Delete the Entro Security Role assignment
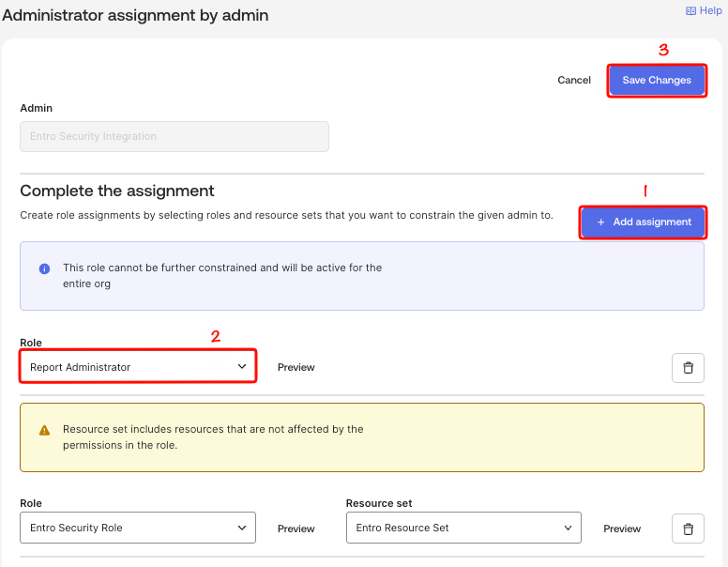The height and width of the screenshot is (567, 728). point(688,529)
